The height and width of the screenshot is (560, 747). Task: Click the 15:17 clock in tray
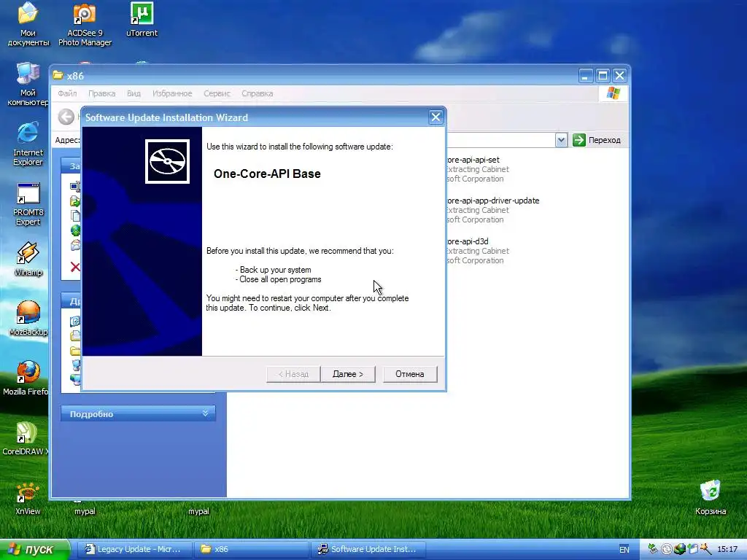[727, 550]
